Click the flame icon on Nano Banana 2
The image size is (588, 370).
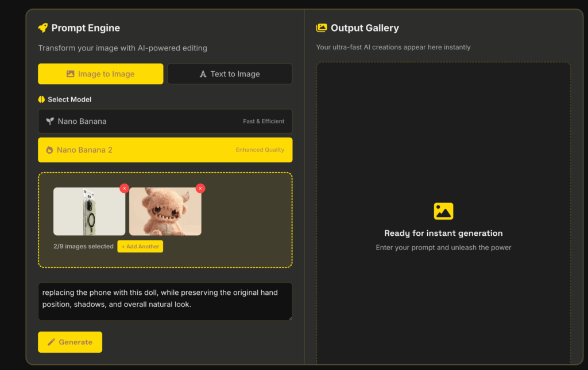pyautogui.click(x=49, y=150)
